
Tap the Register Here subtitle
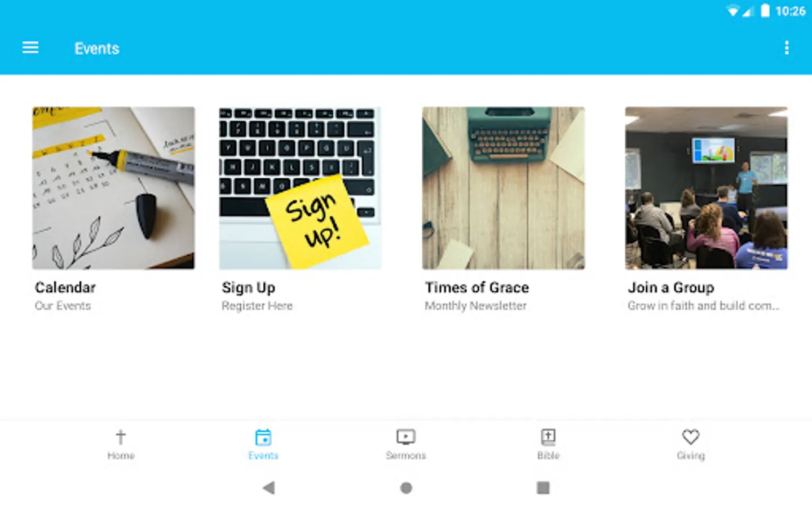pos(257,306)
